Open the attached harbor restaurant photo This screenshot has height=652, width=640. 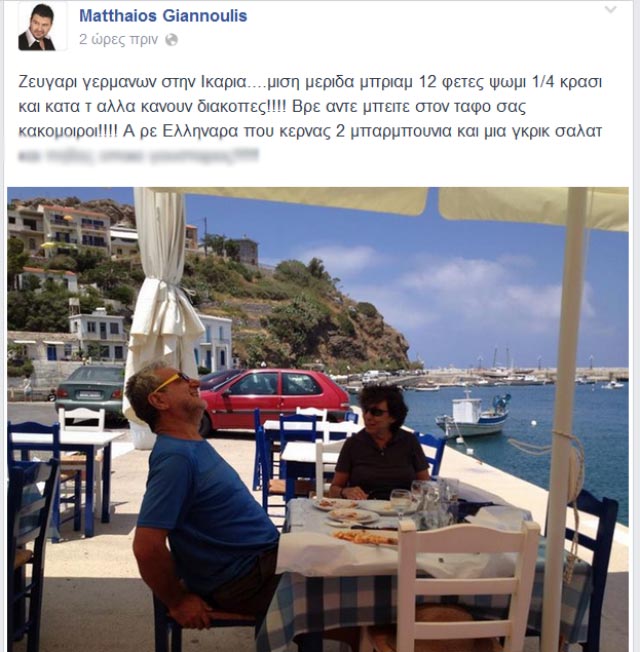pos(318,419)
